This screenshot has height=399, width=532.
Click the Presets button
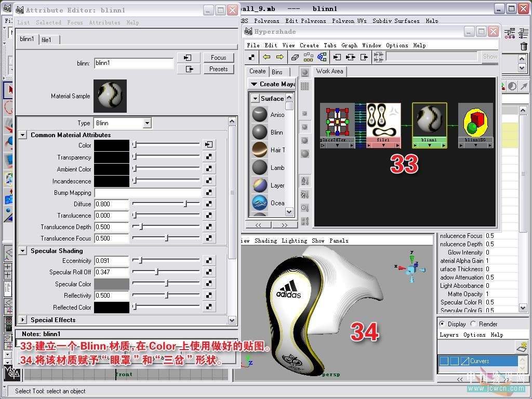pos(219,69)
